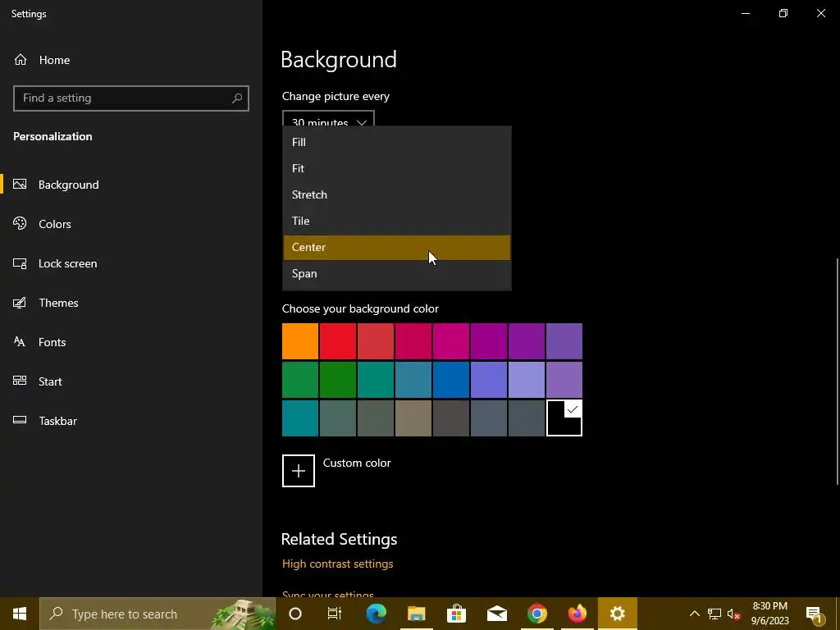The width and height of the screenshot is (840, 630).
Task: Open Taskbar settings section
Action: click(x=58, y=421)
